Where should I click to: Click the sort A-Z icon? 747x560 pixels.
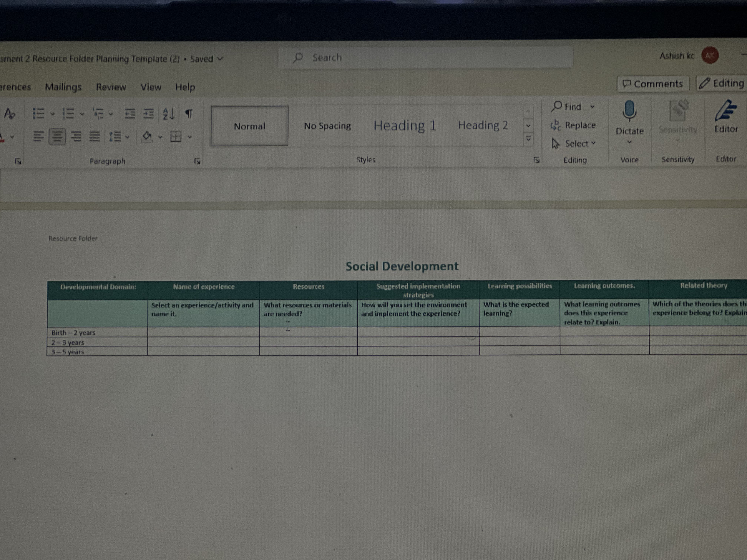[x=169, y=114]
